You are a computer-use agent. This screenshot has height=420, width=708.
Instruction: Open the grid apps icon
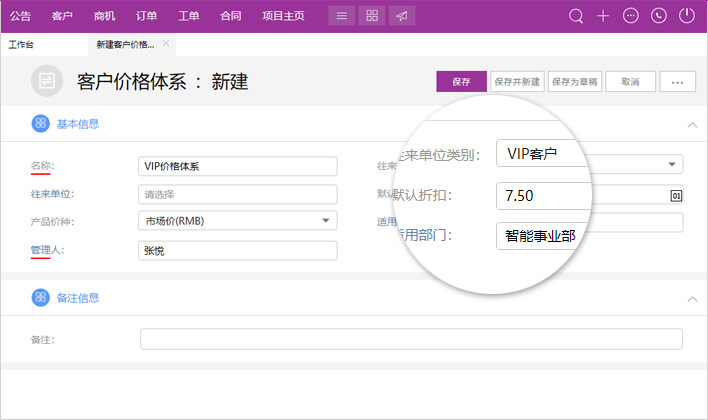371,16
